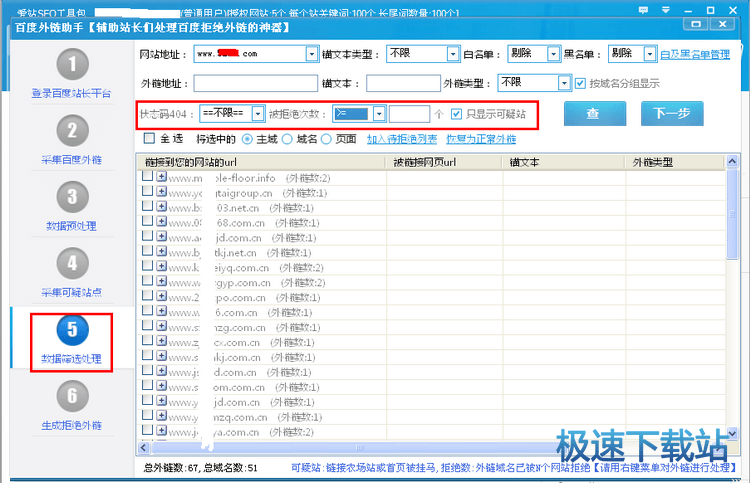Expand the tkj.net.cn row
The width and height of the screenshot is (750, 483).
(161, 252)
